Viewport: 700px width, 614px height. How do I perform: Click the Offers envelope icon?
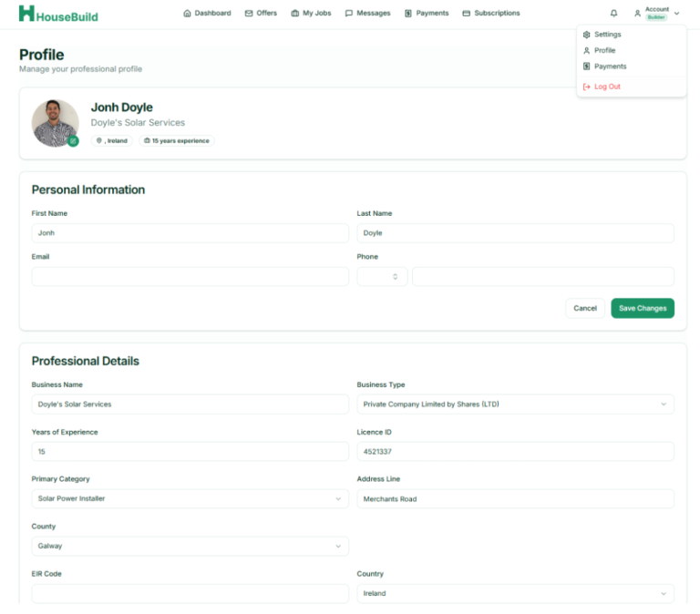tap(249, 14)
